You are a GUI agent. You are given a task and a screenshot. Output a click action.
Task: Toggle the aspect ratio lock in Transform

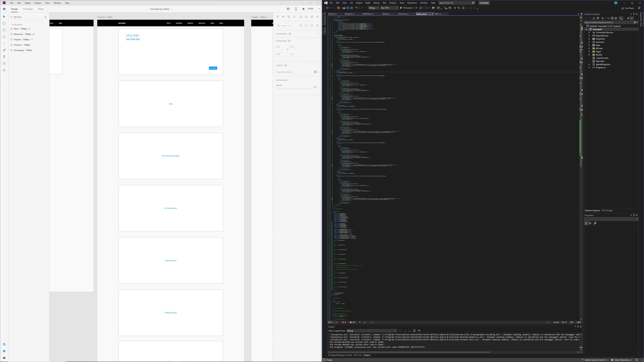pos(287,49)
